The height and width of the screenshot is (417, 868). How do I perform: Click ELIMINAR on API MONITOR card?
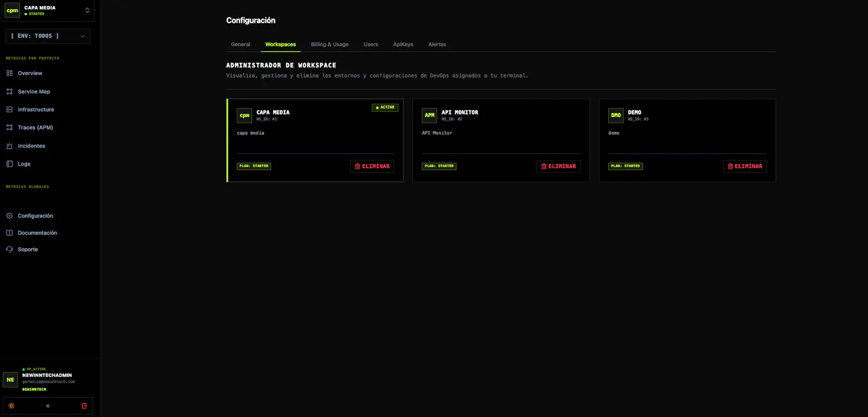pyautogui.click(x=558, y=167)
